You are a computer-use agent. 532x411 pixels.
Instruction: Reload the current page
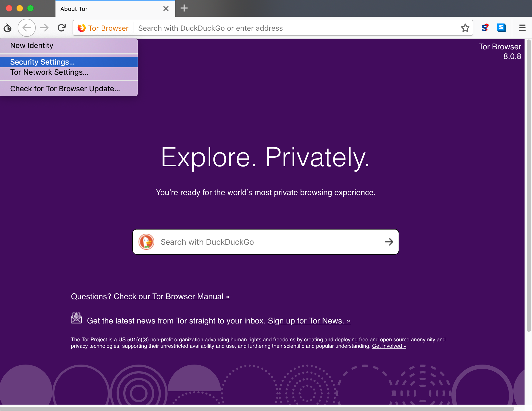pyautogui.click(x=62, y=28)
